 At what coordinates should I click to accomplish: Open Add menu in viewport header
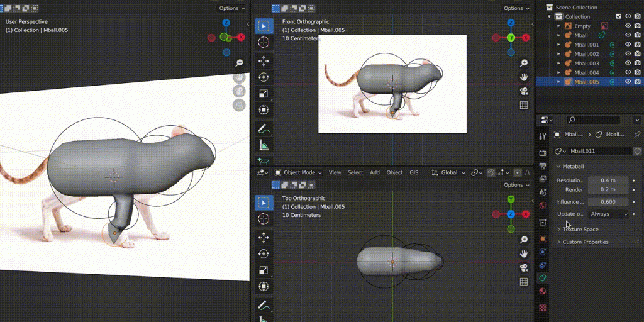pyautogui.click(x=375, y=172)
